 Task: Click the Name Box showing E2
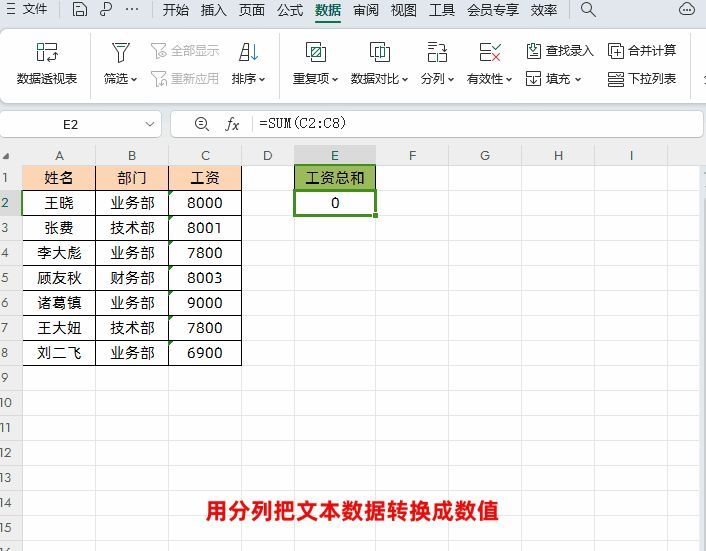pos(71,124)
